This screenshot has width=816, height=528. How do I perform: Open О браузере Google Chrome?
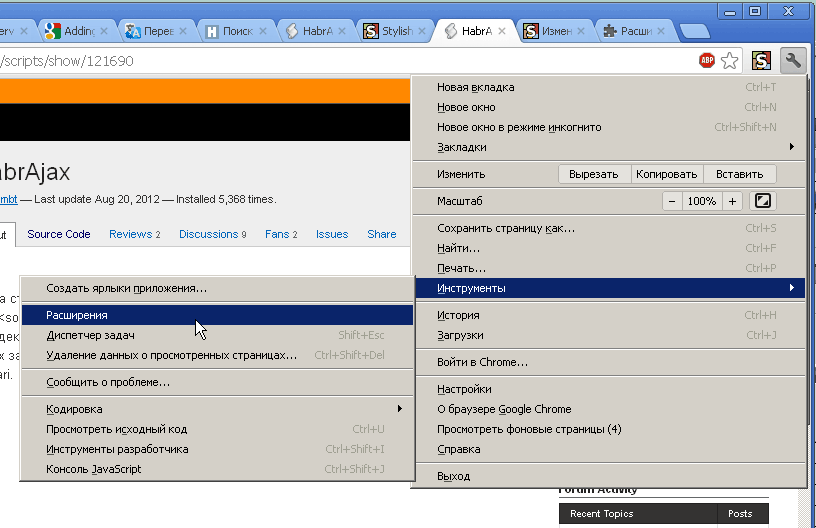609,409
